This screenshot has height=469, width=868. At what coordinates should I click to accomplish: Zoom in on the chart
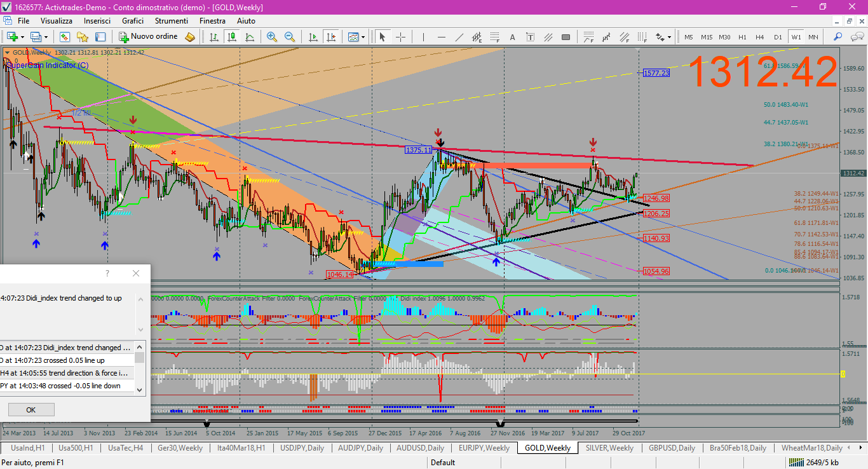pos(272,37)
